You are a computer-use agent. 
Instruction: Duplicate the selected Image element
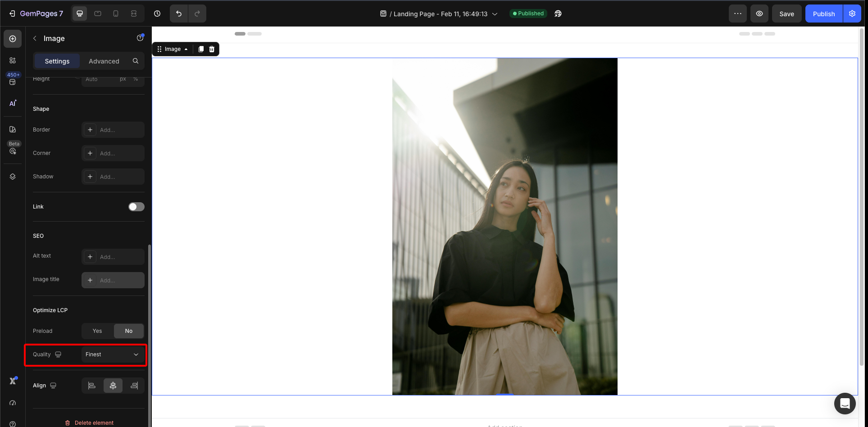[x=201, y=49]
